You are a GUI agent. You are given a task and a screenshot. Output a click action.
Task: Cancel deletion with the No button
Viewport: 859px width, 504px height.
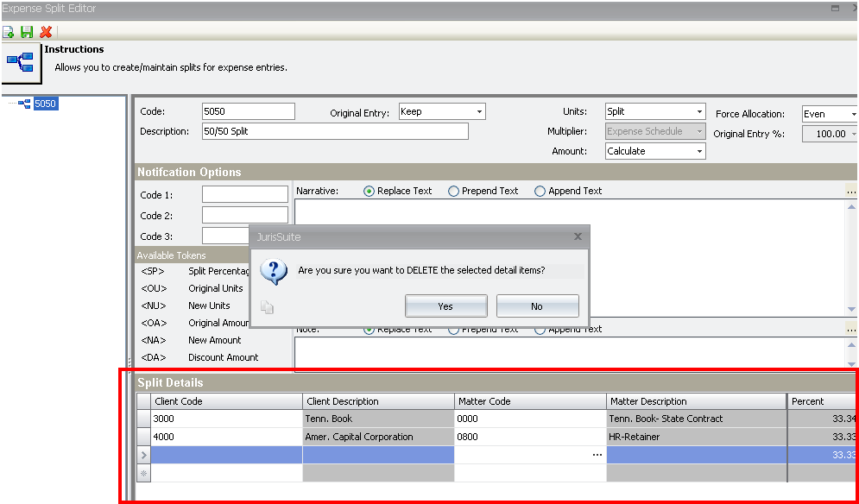pos(537,306)
